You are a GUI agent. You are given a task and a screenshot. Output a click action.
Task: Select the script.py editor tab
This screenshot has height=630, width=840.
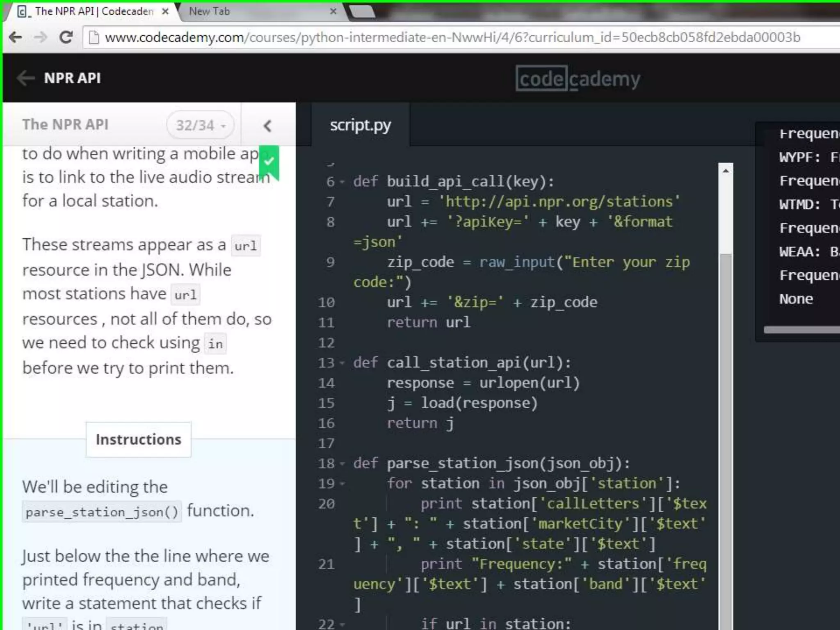360,125
